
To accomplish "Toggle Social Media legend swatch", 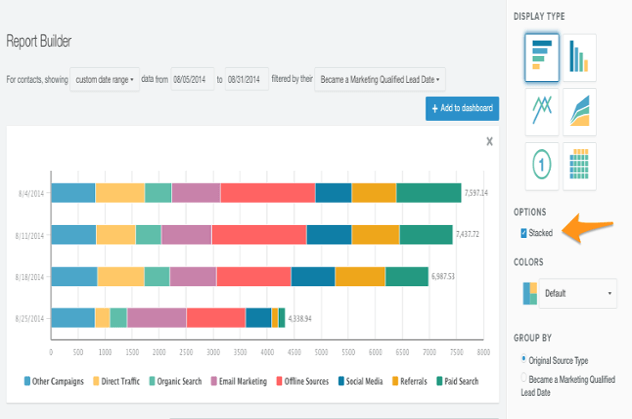I will point(341,381).
